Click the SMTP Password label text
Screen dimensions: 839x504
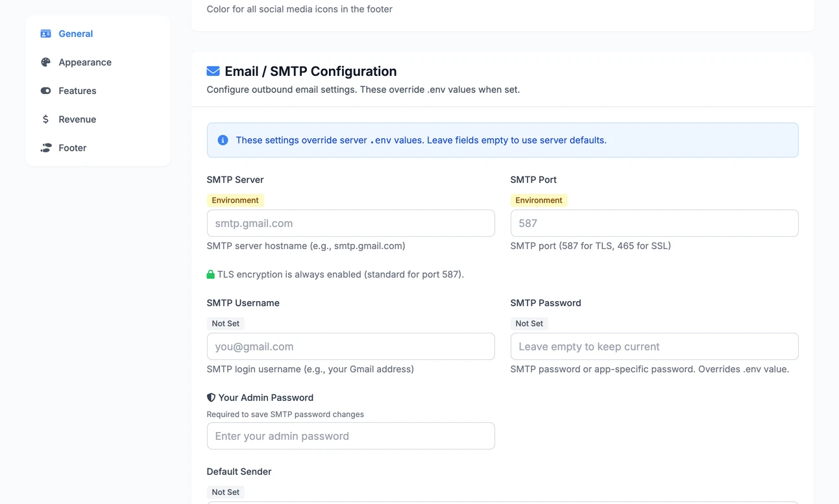point(546,303)
